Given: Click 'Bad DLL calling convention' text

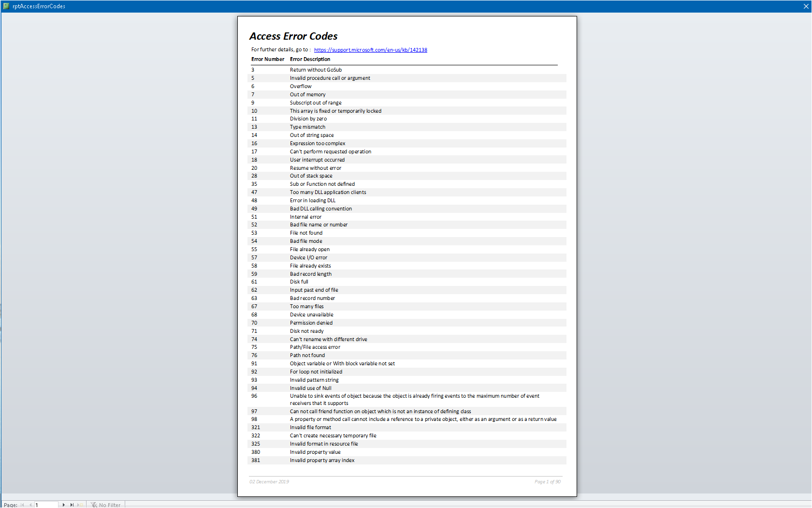Looking at the screenshot, I should coord(321,209).
